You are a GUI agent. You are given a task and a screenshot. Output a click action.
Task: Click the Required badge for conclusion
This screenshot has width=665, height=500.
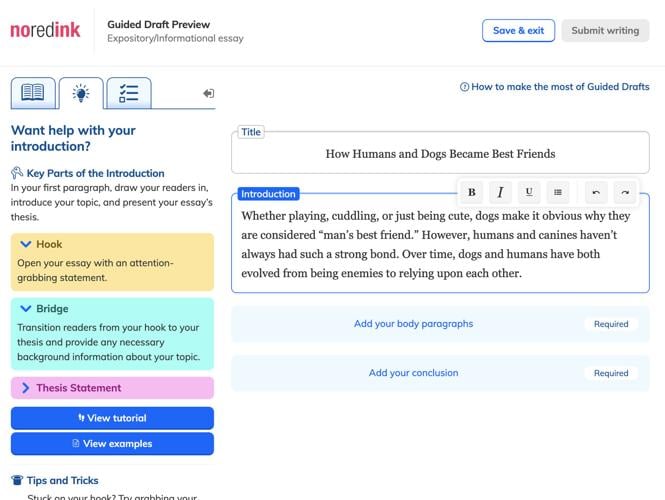tap(611, 373)
